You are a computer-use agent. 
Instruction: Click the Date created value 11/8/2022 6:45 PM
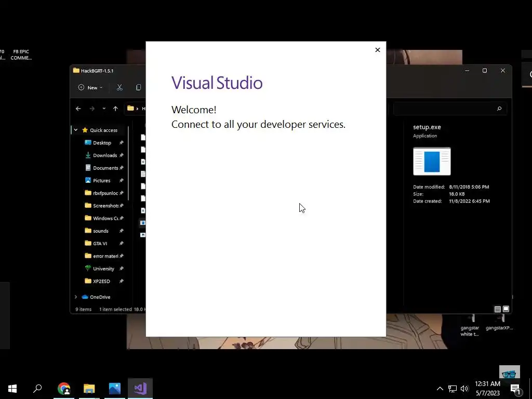[x=469, y=201]
